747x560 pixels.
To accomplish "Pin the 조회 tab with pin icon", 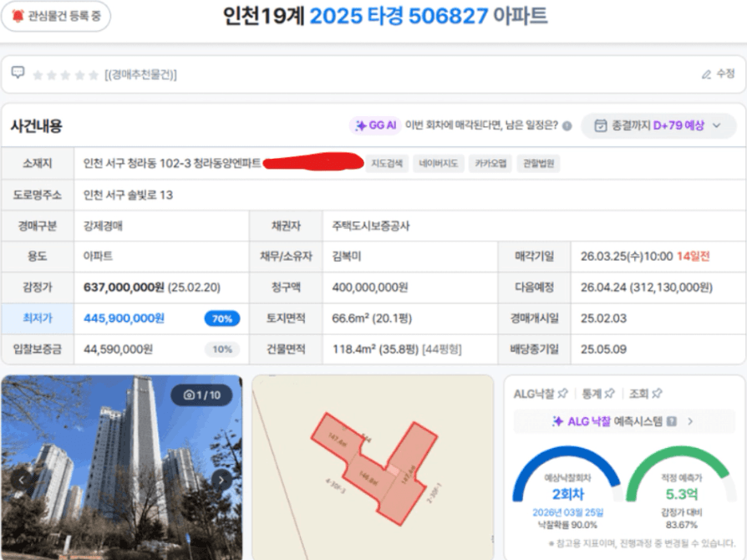I will pos(657,393).
